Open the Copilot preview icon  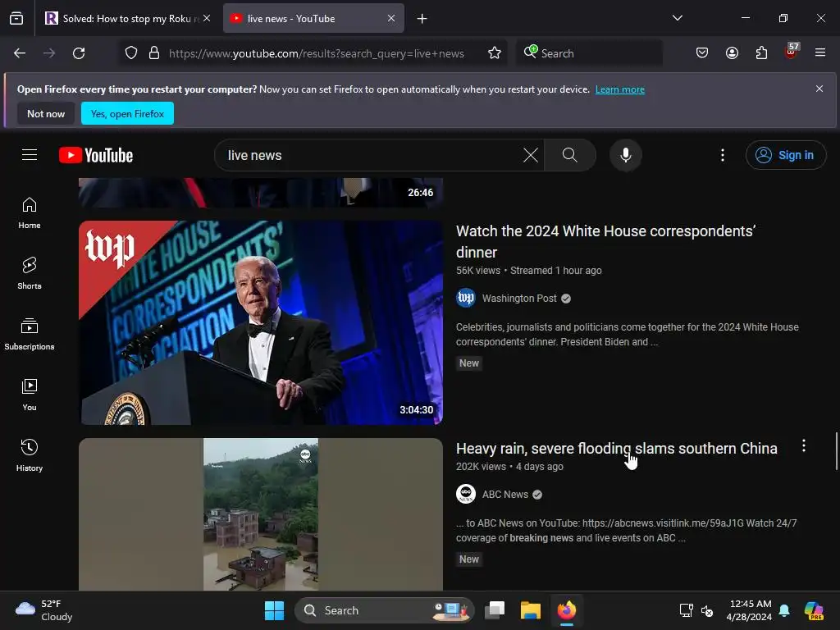click(814, 610)
